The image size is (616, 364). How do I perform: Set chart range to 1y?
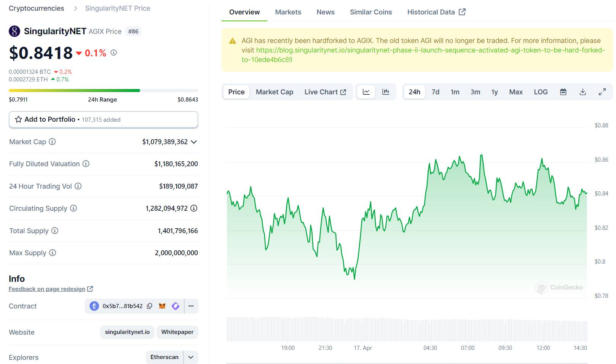pyautogui.click(x=495, y=92)
